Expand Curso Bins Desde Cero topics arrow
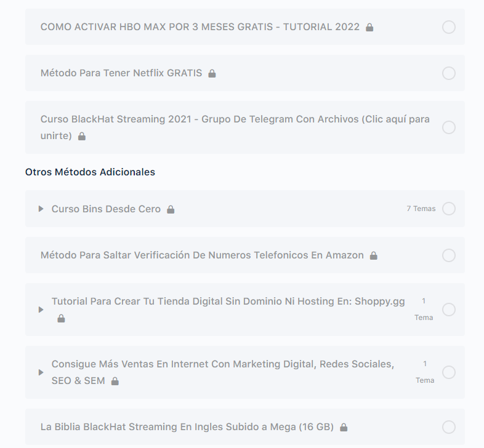This screenshot has width=484, height=448. 41,209
